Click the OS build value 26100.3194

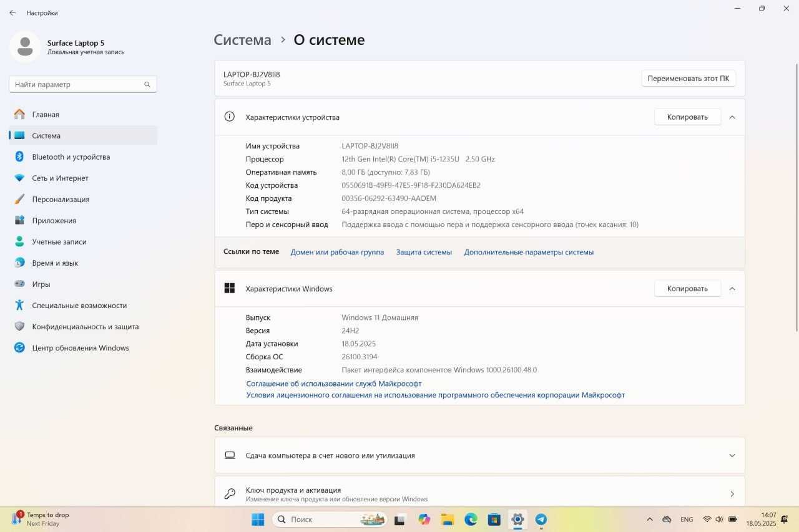tap(359, 357)
